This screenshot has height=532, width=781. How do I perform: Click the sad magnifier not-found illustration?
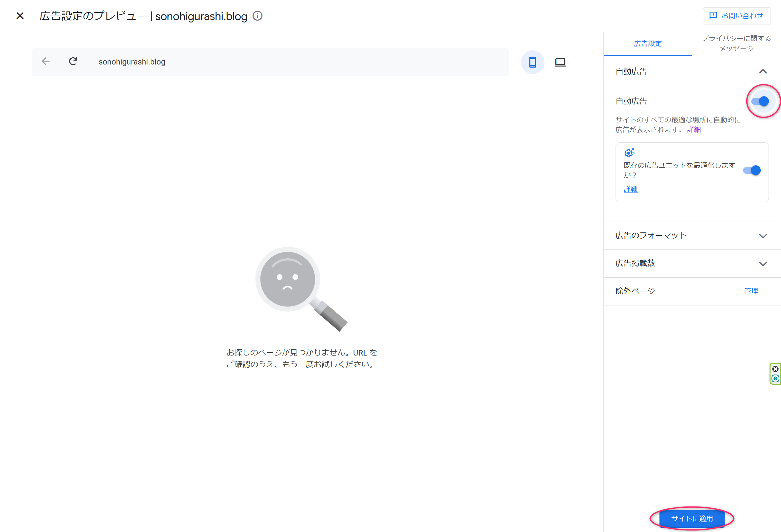(x=301, y=289)
